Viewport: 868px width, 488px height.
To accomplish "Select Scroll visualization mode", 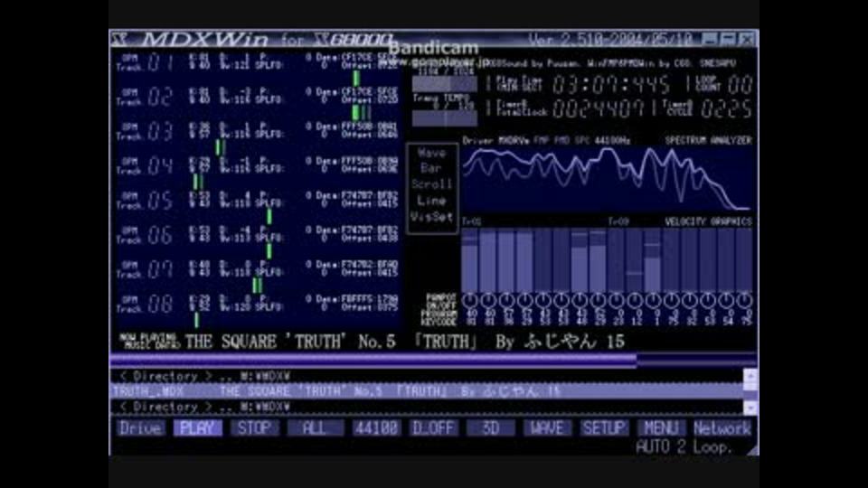I will tap(432, 184).
